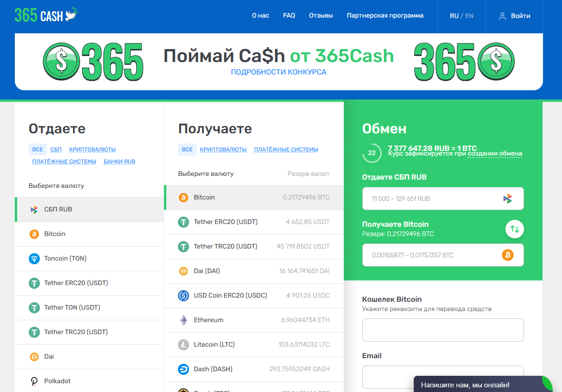This screenshot has height=392, width=562.
Task: Click the 16 164.741651 DAI reserve value
Action: [x=304, y=271]
